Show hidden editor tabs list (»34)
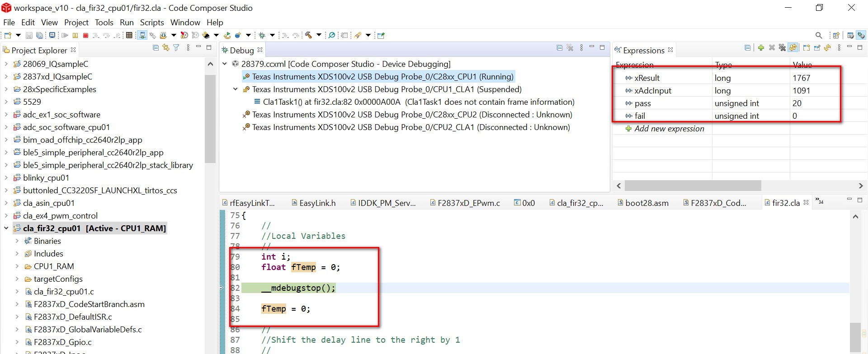Image resolution: width=868 pixels, height=354 pixels. (819, 201)
